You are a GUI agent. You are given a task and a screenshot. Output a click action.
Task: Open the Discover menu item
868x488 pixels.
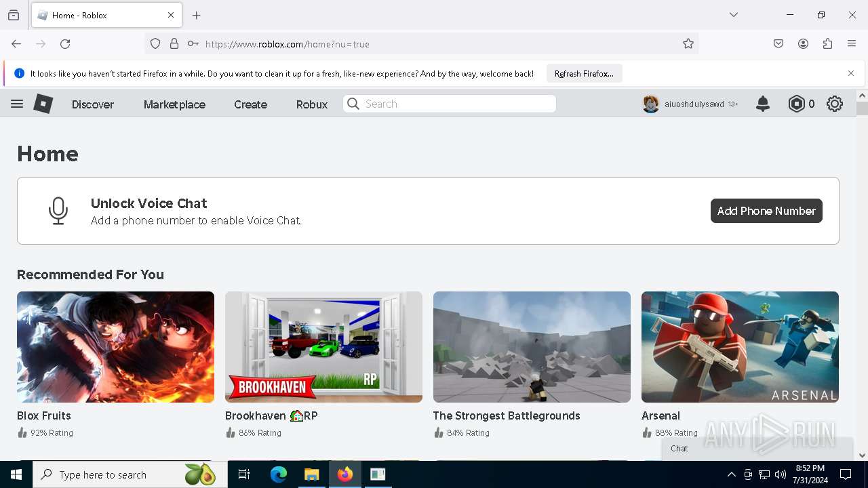coord(93,104)
